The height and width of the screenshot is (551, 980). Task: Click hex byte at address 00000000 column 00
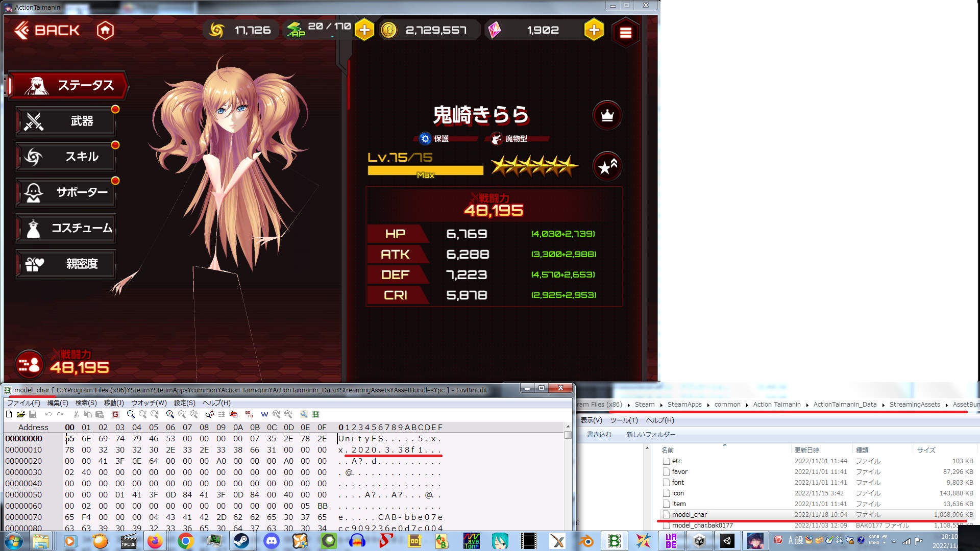click(x=70, y=439)
